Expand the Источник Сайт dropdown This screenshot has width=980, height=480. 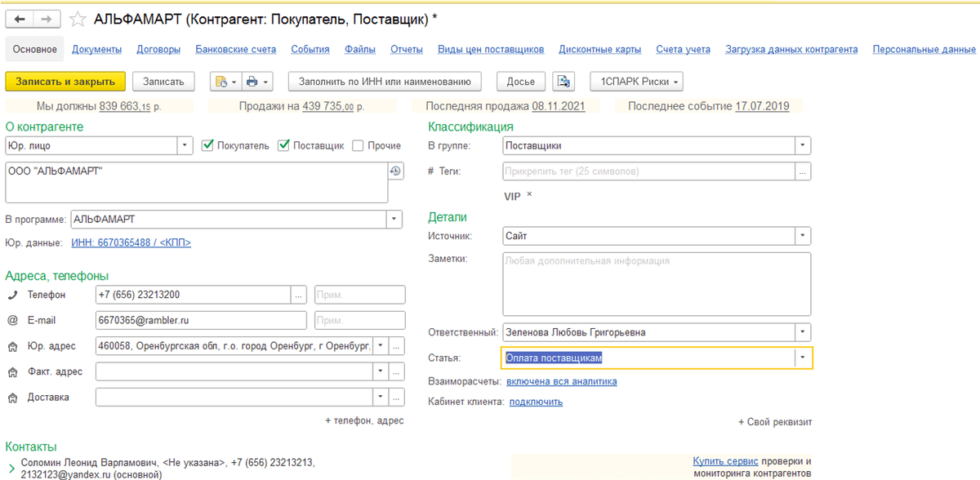804,236
